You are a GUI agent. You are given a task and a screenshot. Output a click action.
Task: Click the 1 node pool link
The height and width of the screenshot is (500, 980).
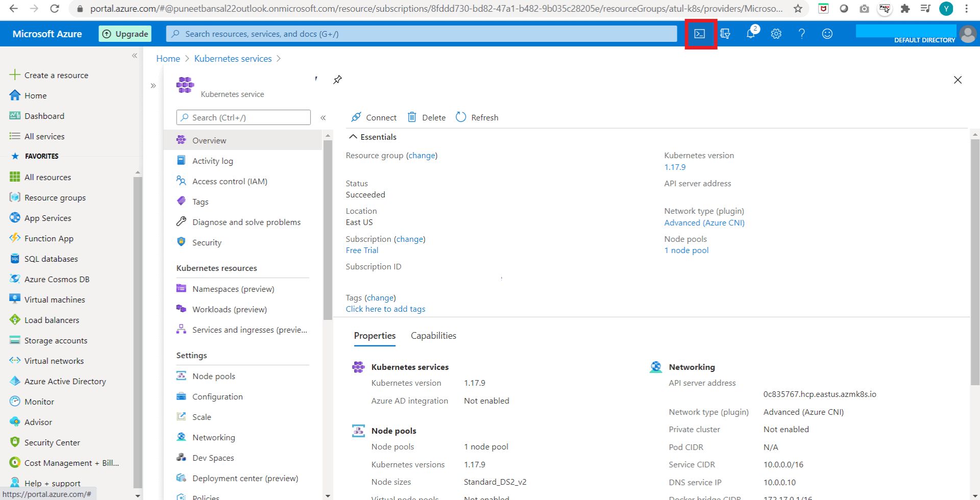686,250
